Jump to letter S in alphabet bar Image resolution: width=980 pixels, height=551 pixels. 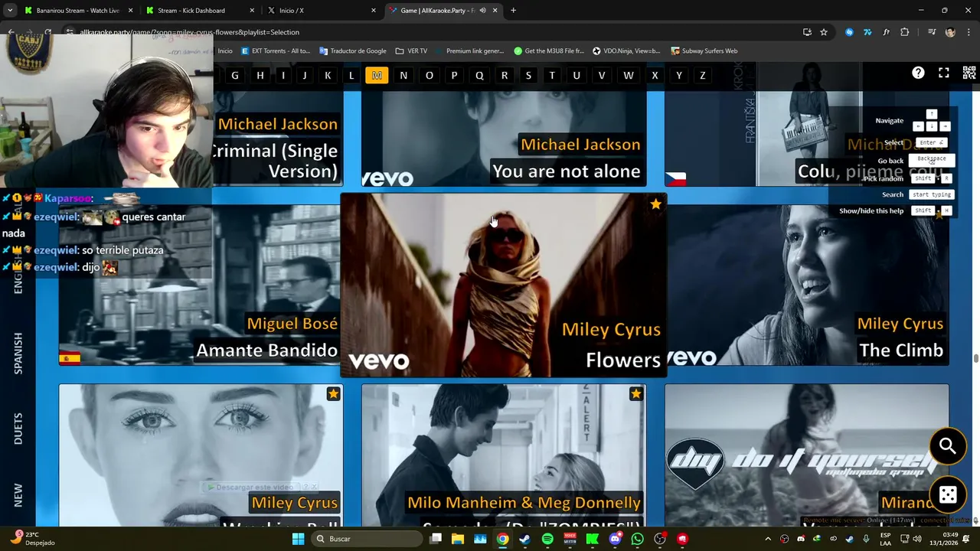[x=528, y=75]
